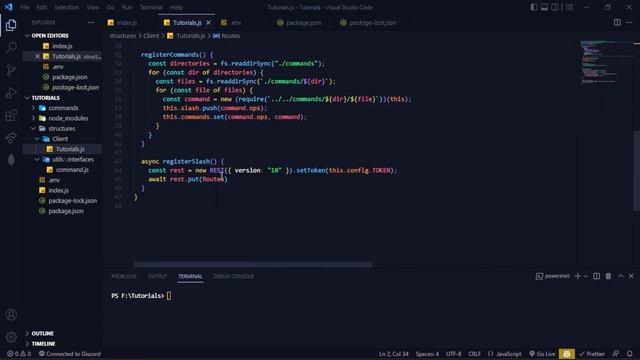This screenshot has height=360, width=640.
Task: Click the editor vertical scrollbar thumb
Action: pos(636,171)
